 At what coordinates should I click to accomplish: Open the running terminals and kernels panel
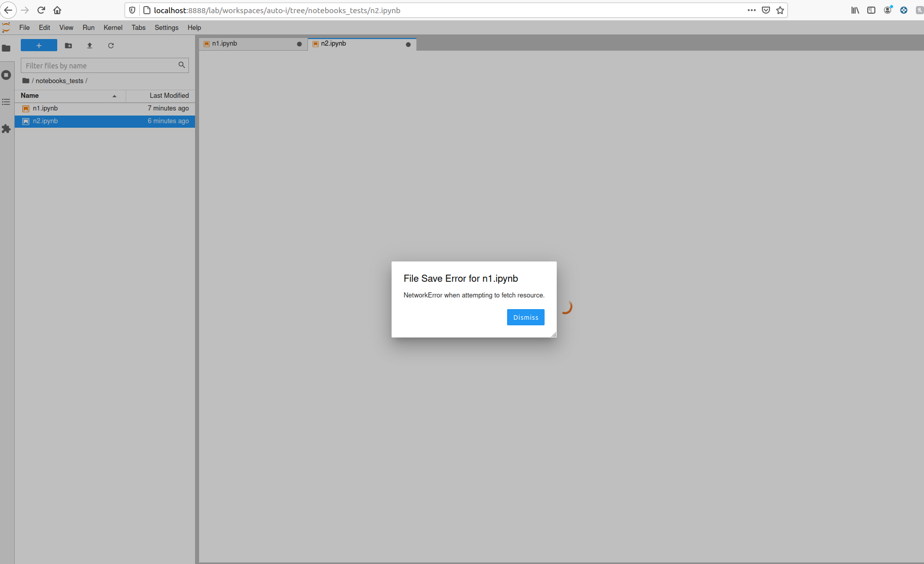coord(7,74)
